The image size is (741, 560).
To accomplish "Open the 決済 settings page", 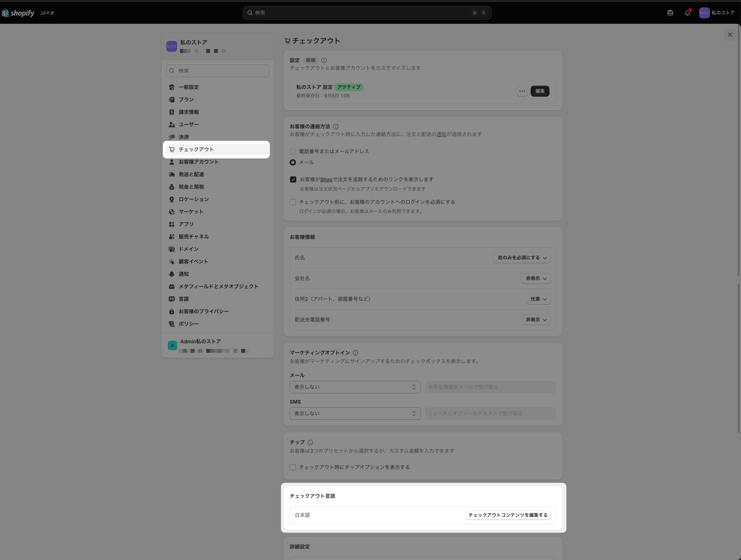I will pos(217,137).
